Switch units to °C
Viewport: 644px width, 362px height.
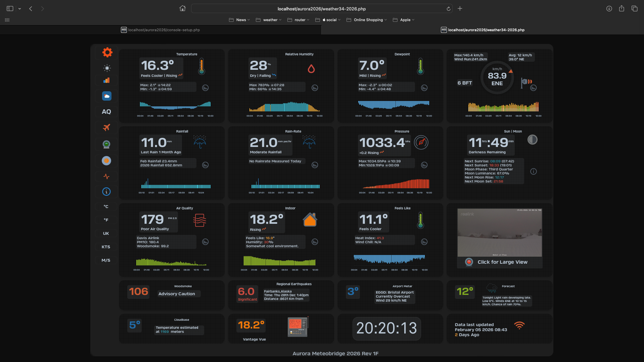point(106,207)
